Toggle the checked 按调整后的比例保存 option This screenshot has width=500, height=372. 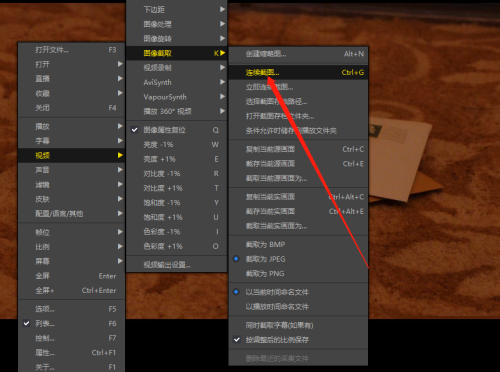coord(299,340)
